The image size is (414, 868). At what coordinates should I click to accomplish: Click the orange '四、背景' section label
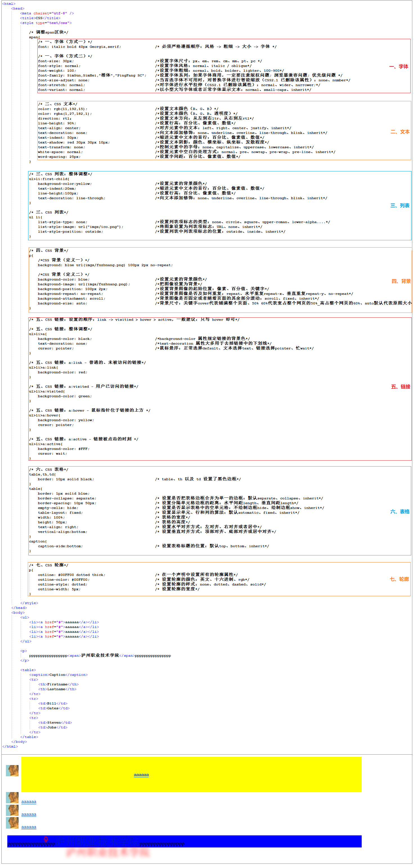tap(401, 281)
